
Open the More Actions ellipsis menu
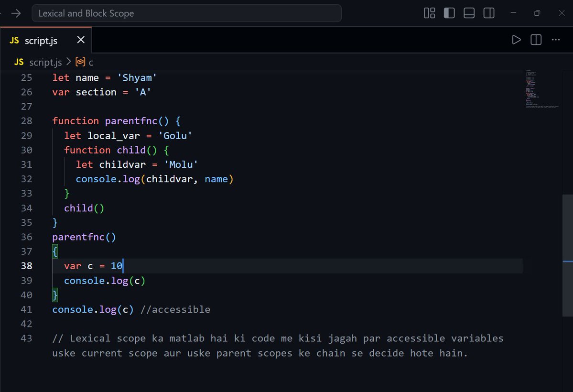pyautogui.click(x=555, y=40)
